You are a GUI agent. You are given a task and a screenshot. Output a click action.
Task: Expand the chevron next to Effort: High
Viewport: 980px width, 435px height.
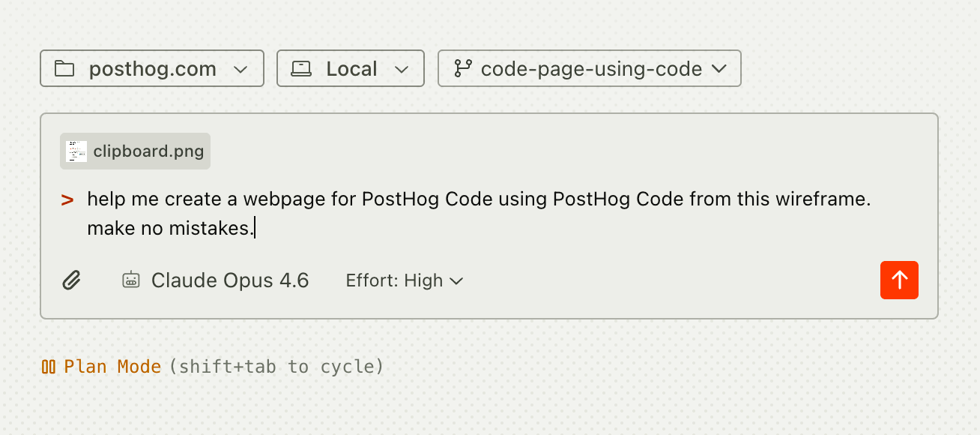click(x=456, y=281)
